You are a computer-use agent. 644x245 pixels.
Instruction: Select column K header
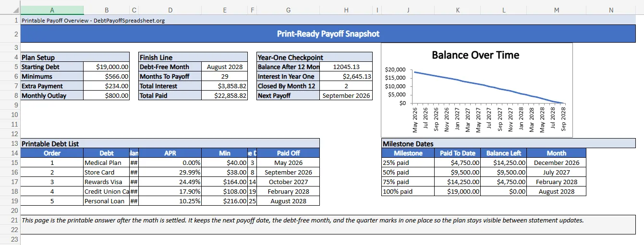point(457,10)
